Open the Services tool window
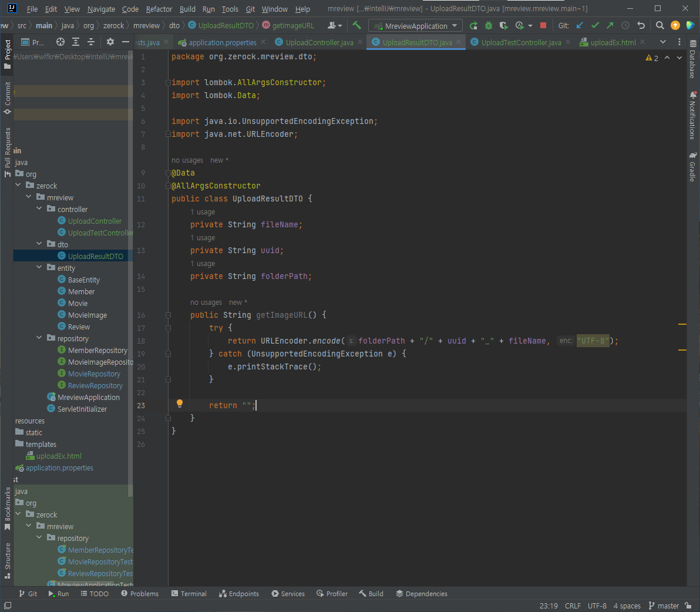Image resolution: width=700 pixels, height=612 pixels. coord(288,594)
